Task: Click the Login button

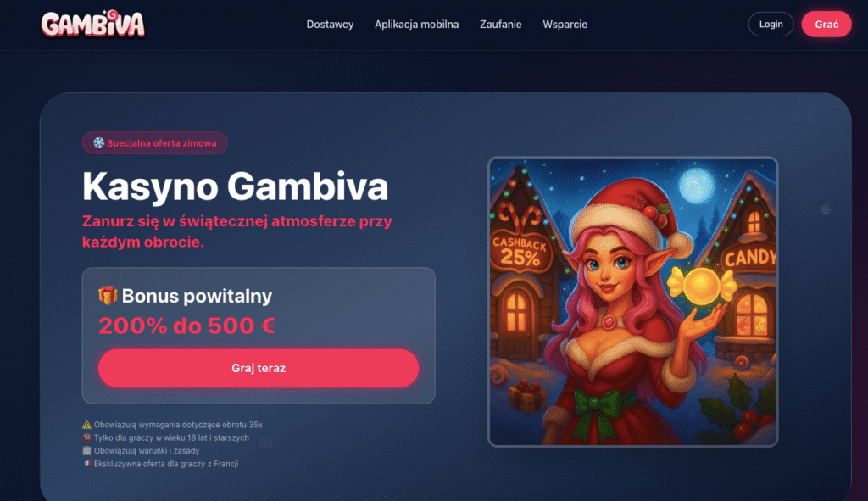Action: tap(771, 25)
